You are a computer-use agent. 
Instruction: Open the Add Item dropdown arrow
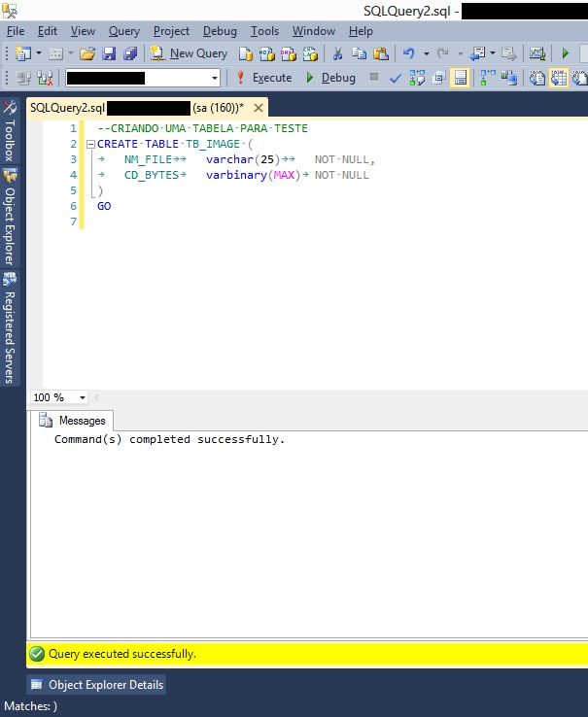tap(71, 53)
